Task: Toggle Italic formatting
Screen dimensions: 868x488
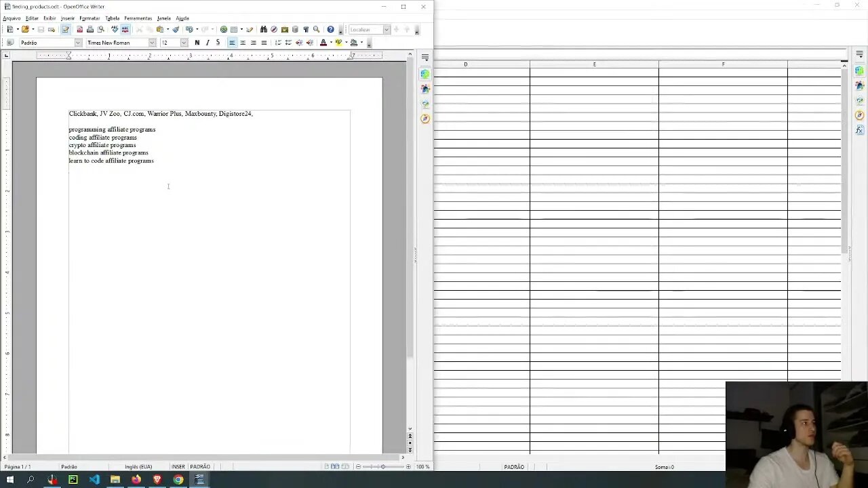Action: 208,42
